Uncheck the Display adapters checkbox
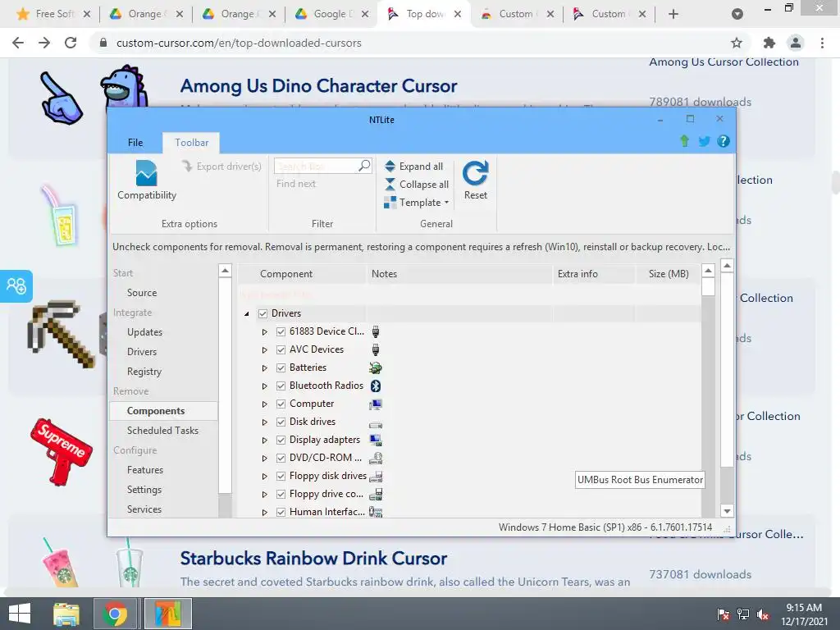Viewport: 840px width, 630px height. pyautogui.click(x=281, y=440)
